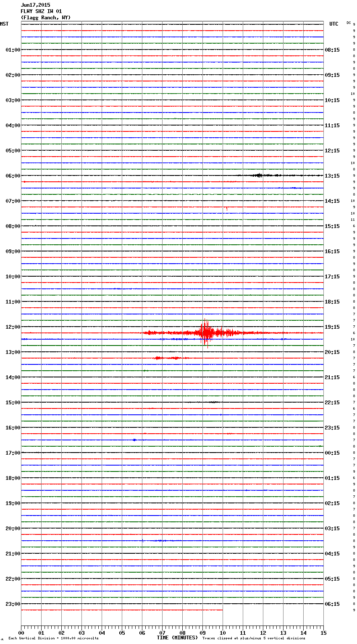Click the MST column header
Viewport: 357px width, 644px height.
[x=4, y=24]
